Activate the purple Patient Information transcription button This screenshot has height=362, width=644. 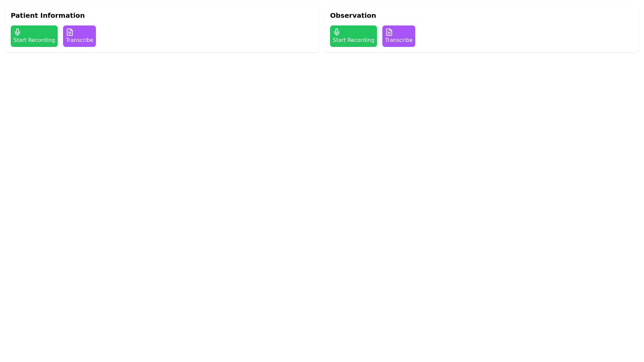79,36
